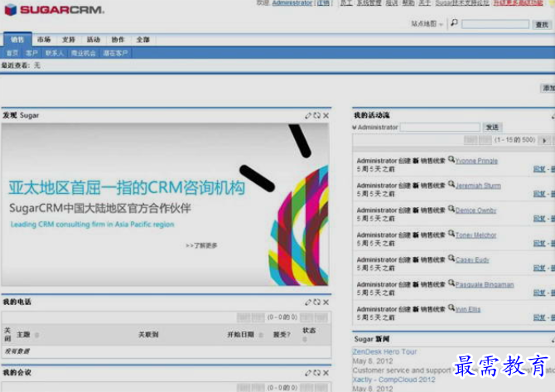The height and width of the screenshot is (392, 555).
Task: Click detail magnifier icon beside Toney Melchor
Action: [x=451, y=234]
